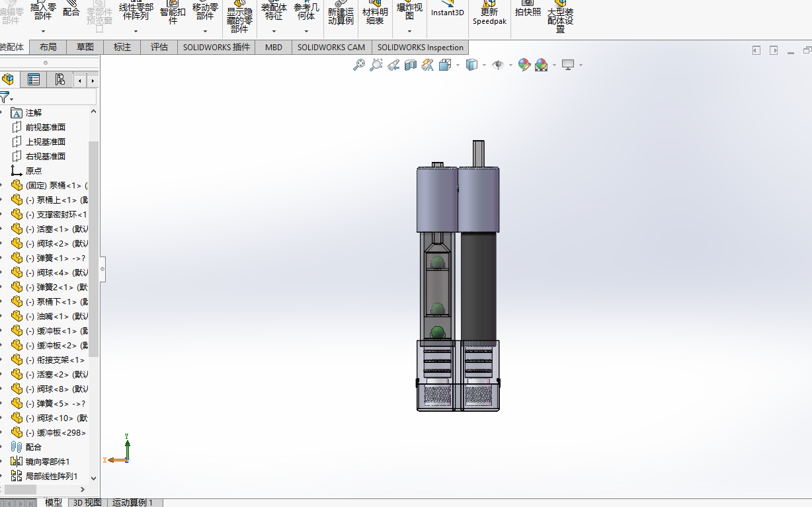The height and width of the screenshot is (507, 812).
Task: Click the 新建运动算例 toolbar button
Action: 341,12
